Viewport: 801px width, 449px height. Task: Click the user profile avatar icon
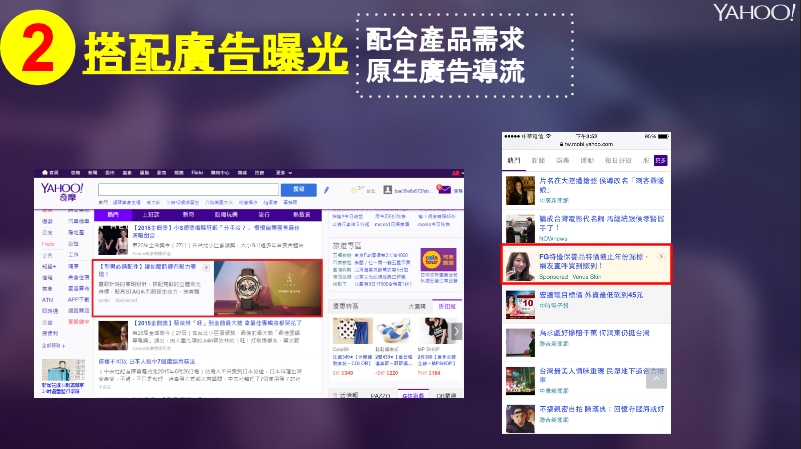[x=386, y=190]
